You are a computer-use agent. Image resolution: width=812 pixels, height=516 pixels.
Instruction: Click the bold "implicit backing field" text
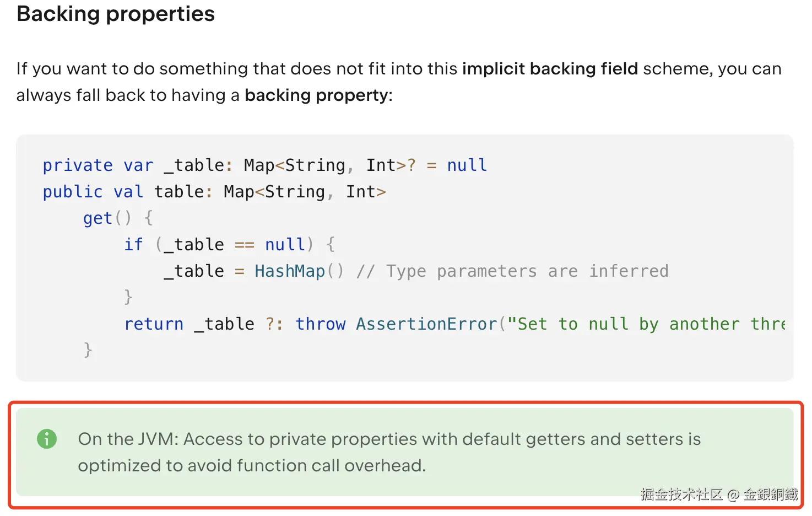550,68
